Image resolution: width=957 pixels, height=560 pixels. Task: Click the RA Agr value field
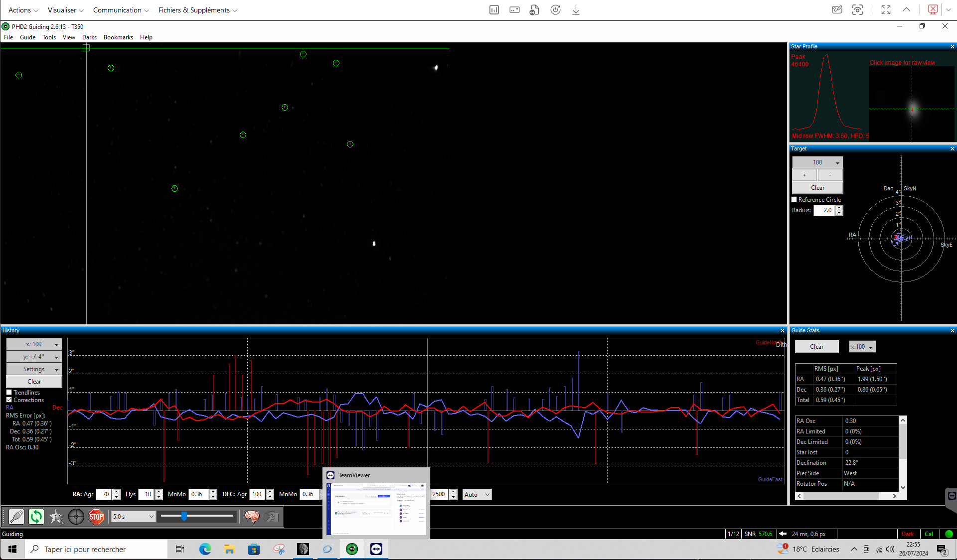pos(104,494)
